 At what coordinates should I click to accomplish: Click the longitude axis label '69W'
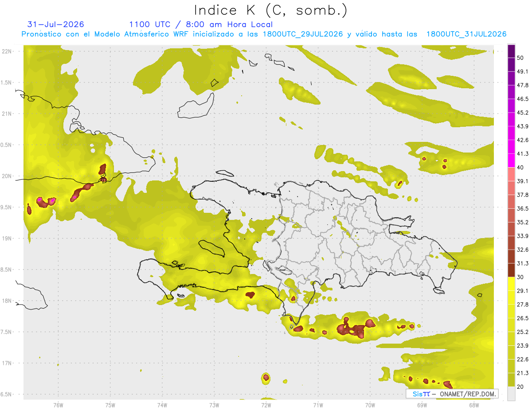pos(422,405)
